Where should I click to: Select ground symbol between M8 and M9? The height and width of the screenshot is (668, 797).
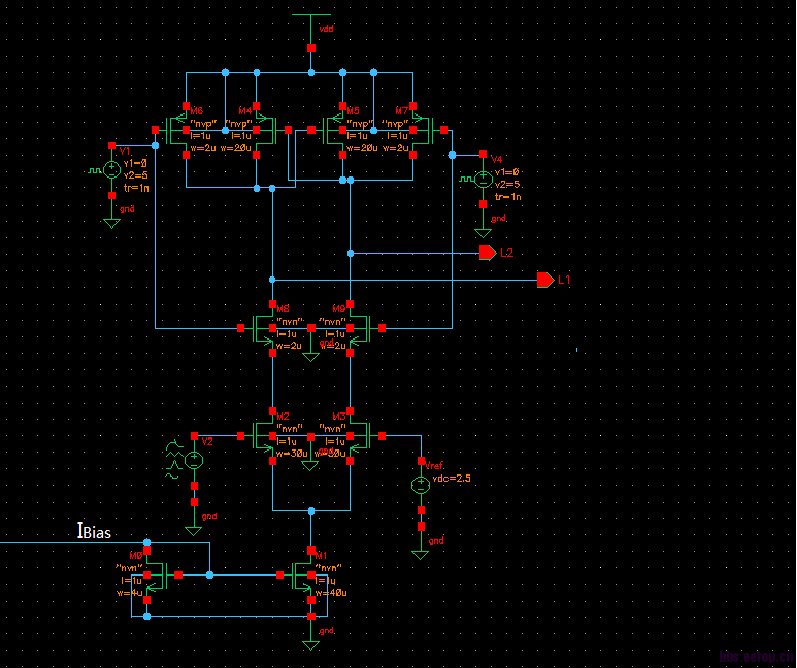(311, 357)
